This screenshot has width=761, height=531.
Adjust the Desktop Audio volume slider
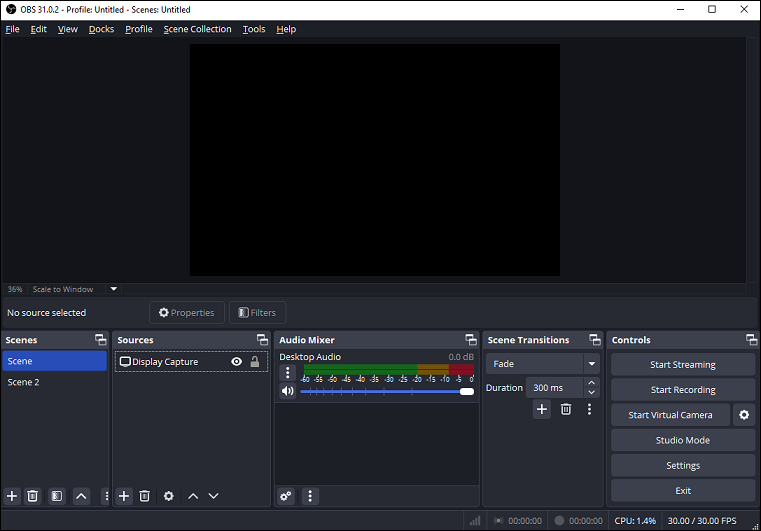coord(387,391)
